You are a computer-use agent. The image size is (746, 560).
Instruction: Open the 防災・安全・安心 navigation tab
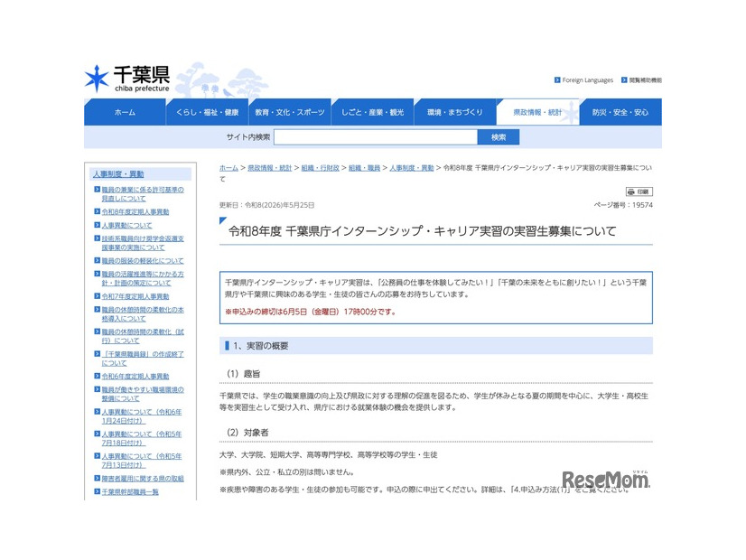click(620, 112)
